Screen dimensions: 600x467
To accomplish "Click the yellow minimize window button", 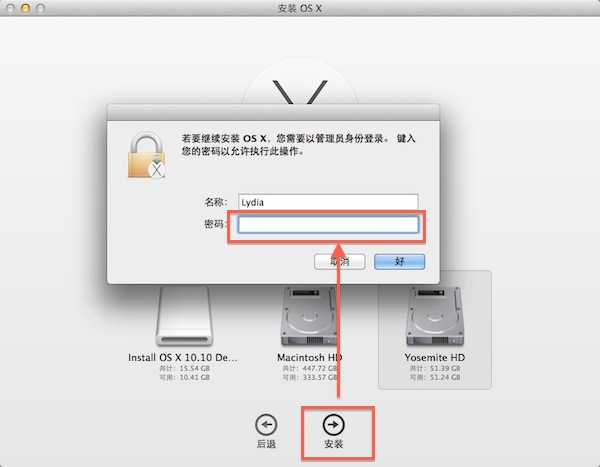I will pos(25,8).
